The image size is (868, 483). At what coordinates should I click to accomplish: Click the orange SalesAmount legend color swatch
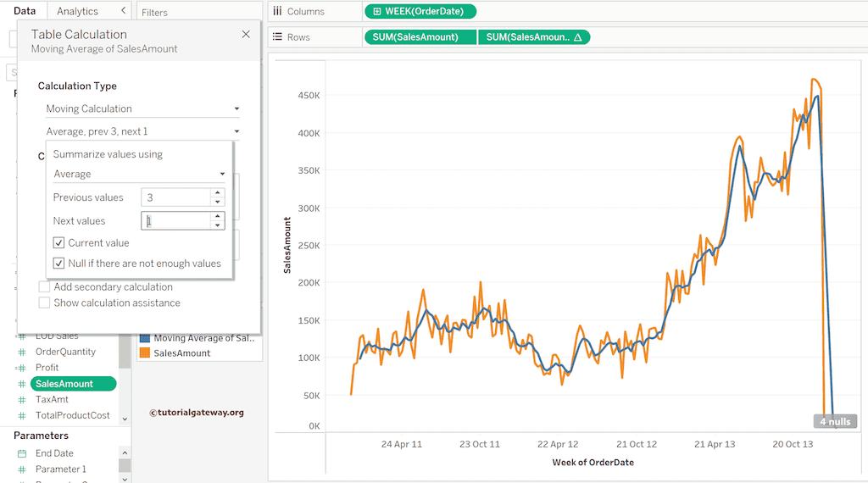pos(145,353)
